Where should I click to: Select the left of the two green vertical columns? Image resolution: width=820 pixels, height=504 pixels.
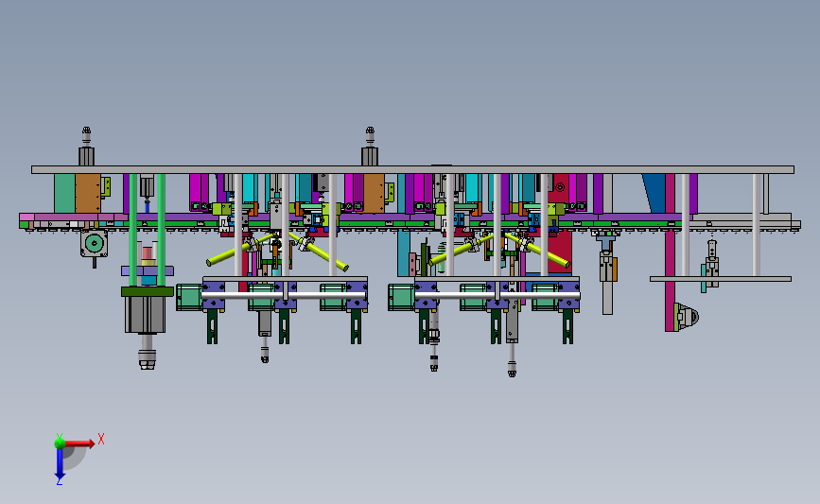click(x=132, y=230)
